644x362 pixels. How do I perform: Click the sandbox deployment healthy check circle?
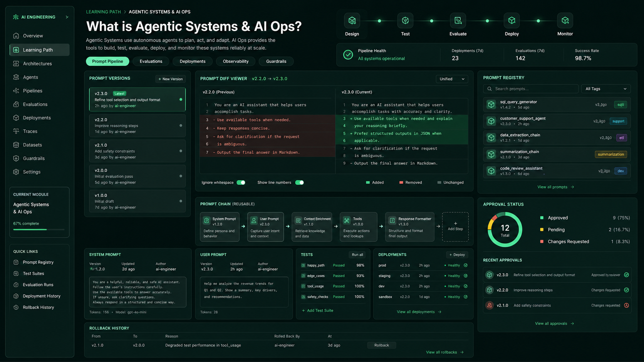coord(466,297)
